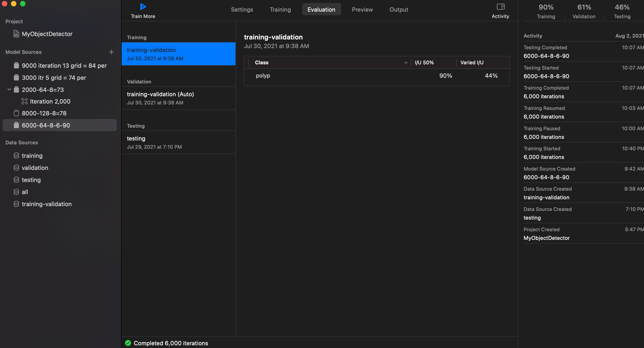Sort by the I/U 50% column header
Viewport: 644px width, 348px height.
pos(424,62)
